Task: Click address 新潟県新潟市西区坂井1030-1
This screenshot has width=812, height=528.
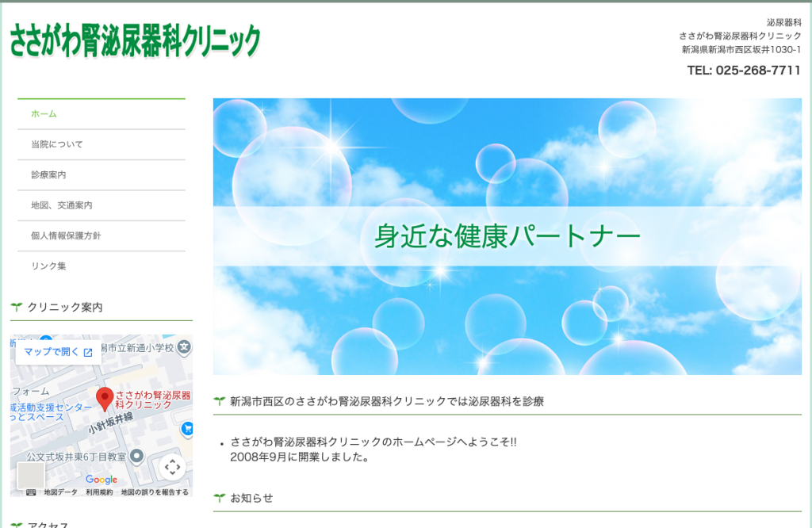Action: click(x=741, y=50)
